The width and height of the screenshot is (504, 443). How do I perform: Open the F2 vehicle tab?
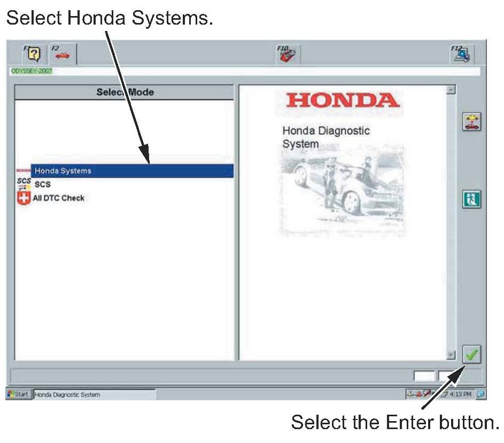[63, 53]
